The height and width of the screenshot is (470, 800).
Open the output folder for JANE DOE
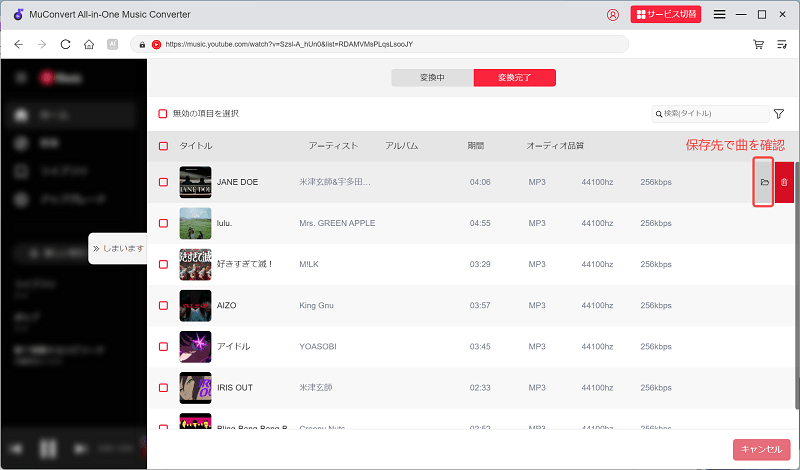tap(764, 182)
